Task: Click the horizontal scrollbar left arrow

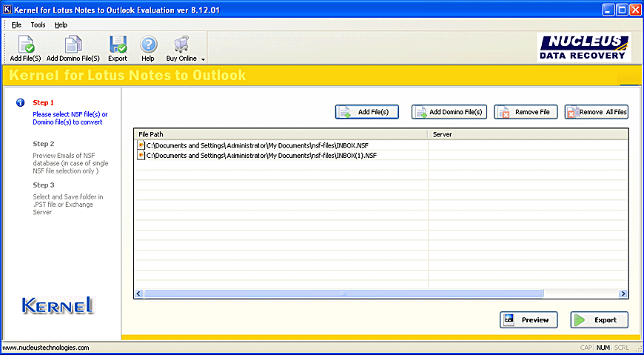Action: (x=139, y=293)
